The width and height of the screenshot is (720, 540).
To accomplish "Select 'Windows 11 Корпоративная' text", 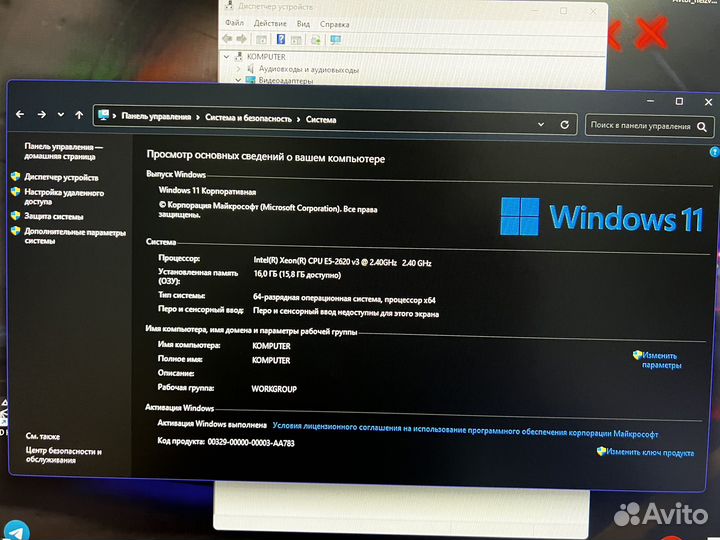I will (x=207, y=191).
